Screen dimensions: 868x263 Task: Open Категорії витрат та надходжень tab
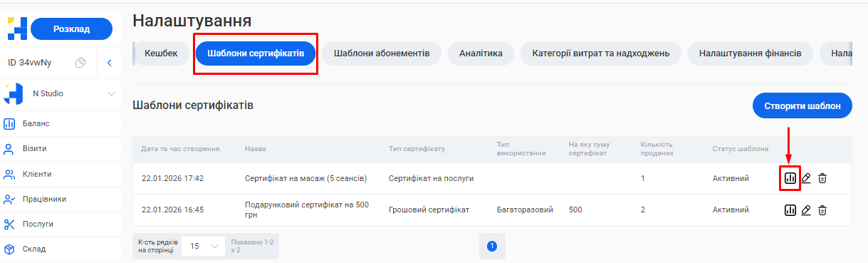[601, 53]
